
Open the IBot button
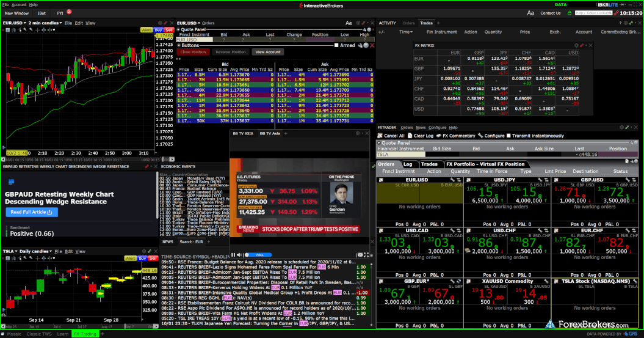[42, 13]
